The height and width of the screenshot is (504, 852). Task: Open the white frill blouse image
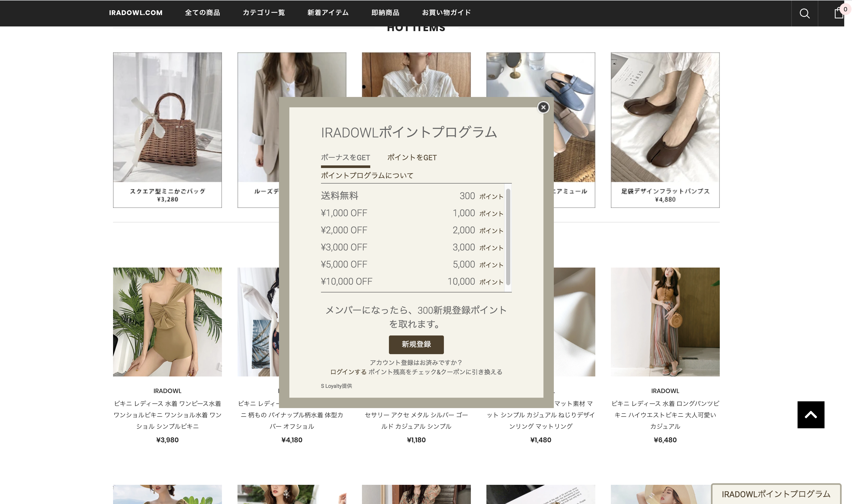pos(416,75)
